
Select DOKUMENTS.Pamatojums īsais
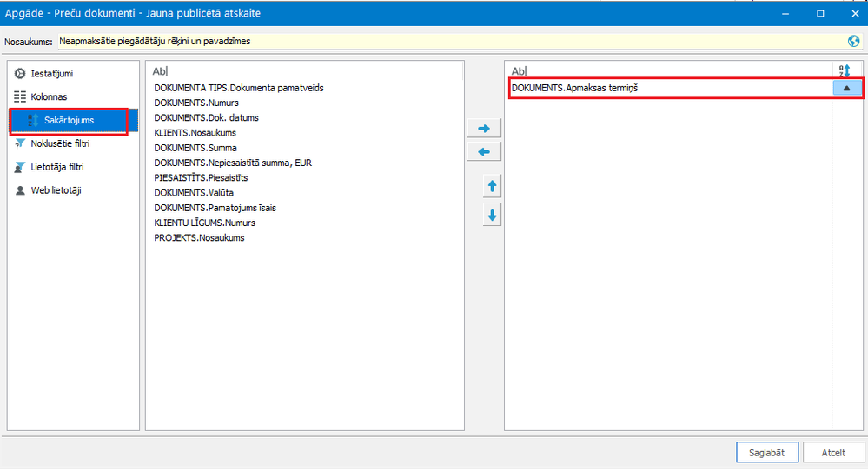[x=215, y=208]
